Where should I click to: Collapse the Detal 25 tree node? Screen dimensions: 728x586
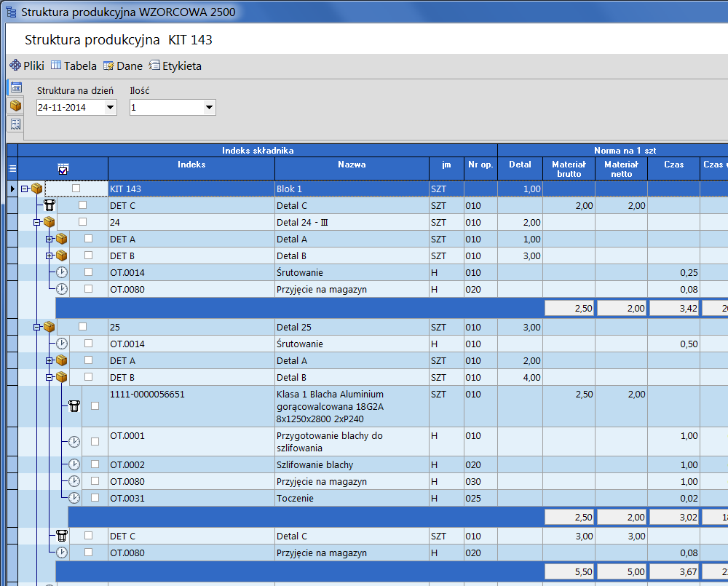coord(37,328)
